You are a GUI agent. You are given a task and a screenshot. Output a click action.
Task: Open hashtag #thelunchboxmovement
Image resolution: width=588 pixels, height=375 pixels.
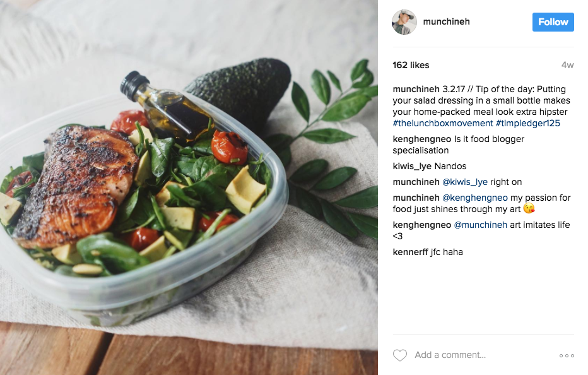(443, 123)
